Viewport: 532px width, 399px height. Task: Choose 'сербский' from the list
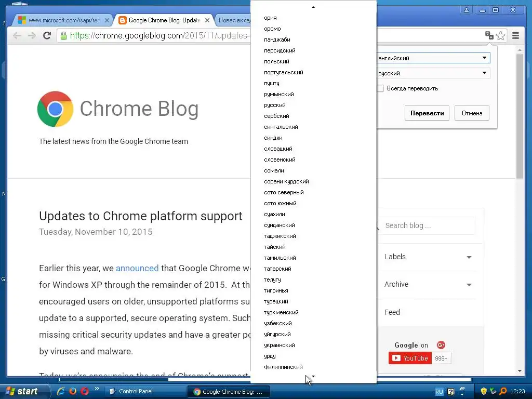[x=313, y=116]
